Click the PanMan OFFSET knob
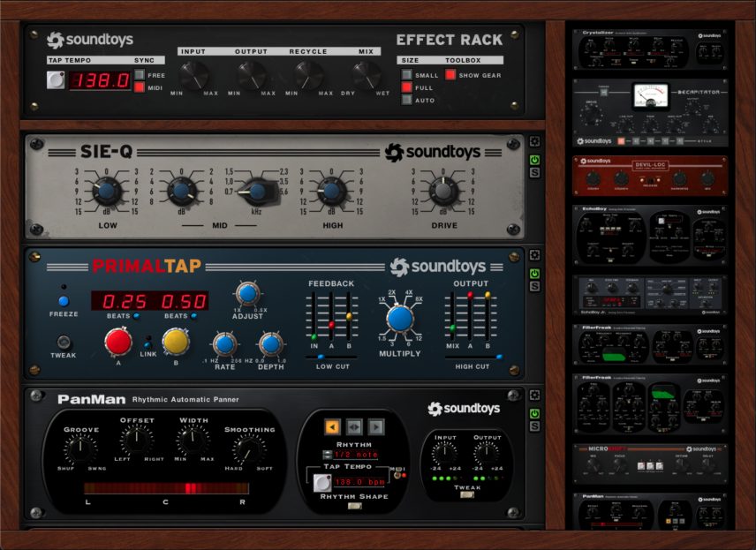756x550 pixels. (136, 439)
